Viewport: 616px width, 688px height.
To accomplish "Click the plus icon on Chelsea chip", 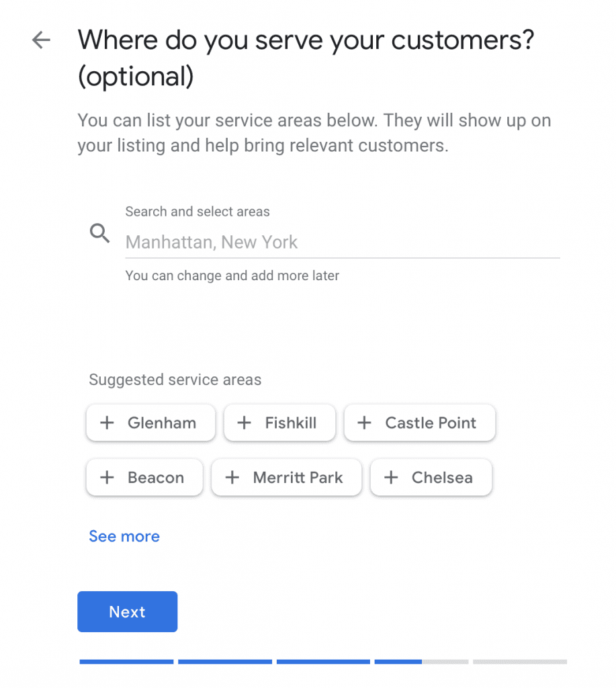I will [390, 477].
